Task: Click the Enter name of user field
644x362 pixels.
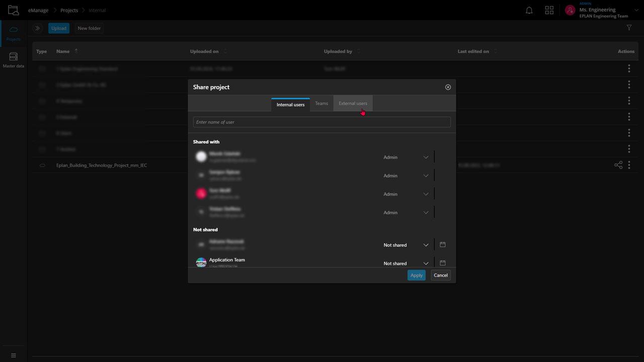Action: [322, 122]
